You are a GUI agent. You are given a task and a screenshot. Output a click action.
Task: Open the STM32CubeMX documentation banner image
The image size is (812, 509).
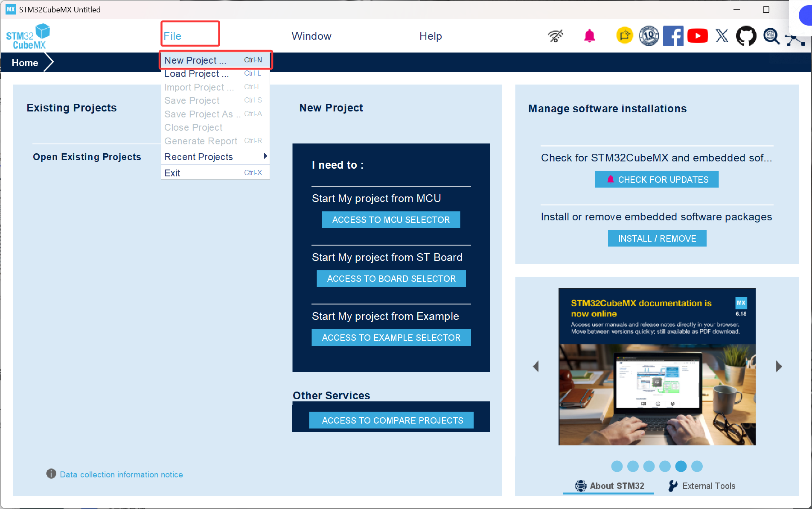tap(657, 367)
